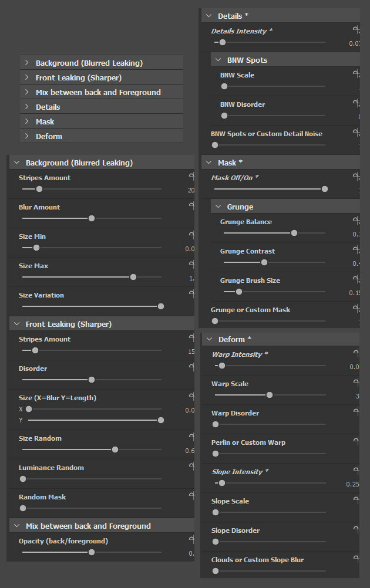Click the Opacity (back/foreground) slider handle
370x588 pixels.
[x=91, y=552]
